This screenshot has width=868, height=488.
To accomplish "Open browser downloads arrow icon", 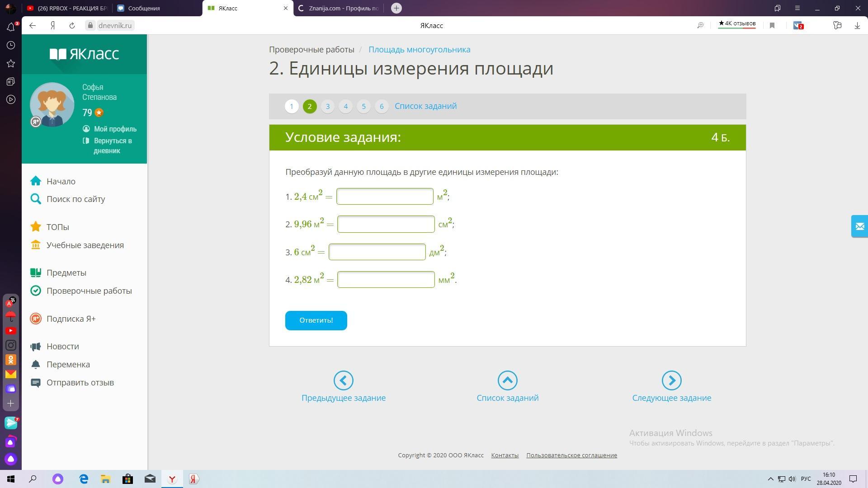I will click(857, 26).
